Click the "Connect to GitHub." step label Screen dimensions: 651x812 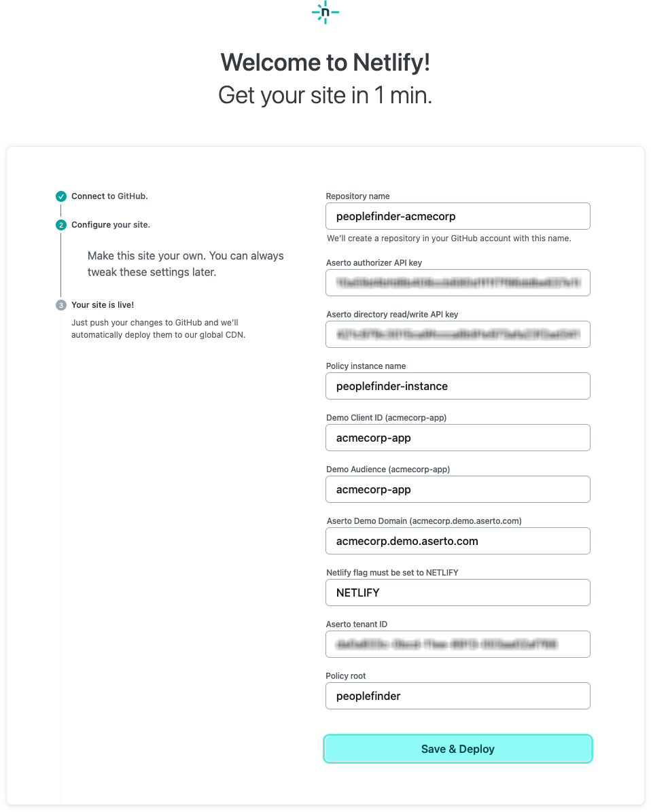(109, 196)
